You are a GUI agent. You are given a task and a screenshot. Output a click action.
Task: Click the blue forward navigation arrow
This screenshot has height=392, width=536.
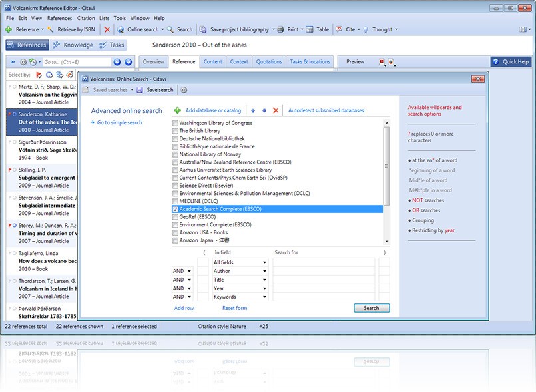coord(129,62)
